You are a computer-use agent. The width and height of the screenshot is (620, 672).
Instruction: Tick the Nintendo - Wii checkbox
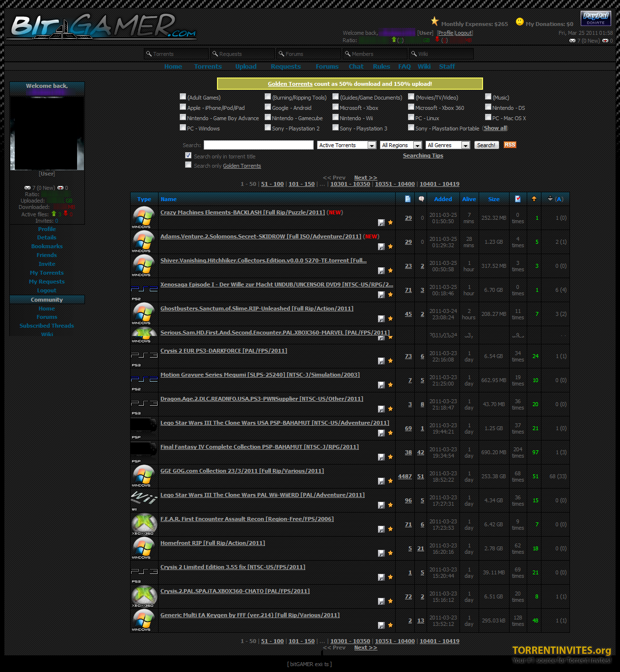(336, 117)
